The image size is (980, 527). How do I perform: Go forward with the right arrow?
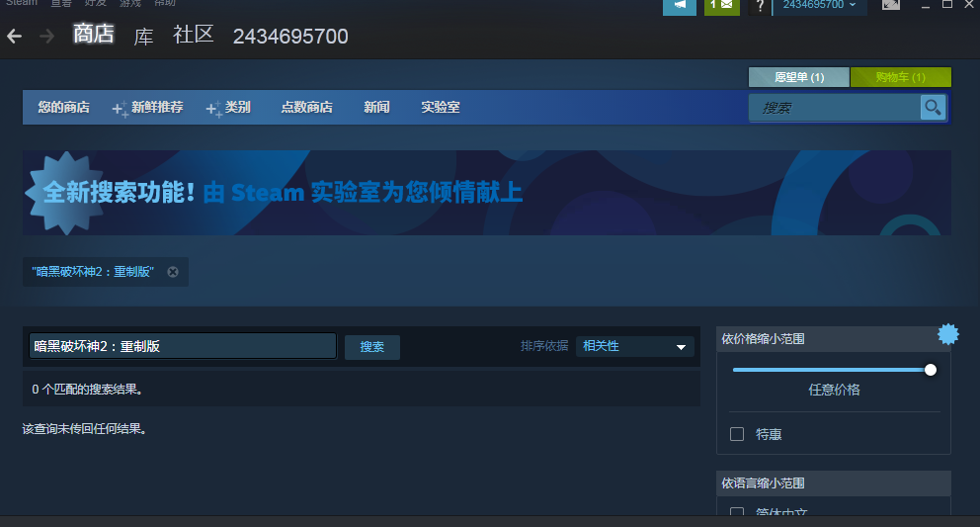46,37
